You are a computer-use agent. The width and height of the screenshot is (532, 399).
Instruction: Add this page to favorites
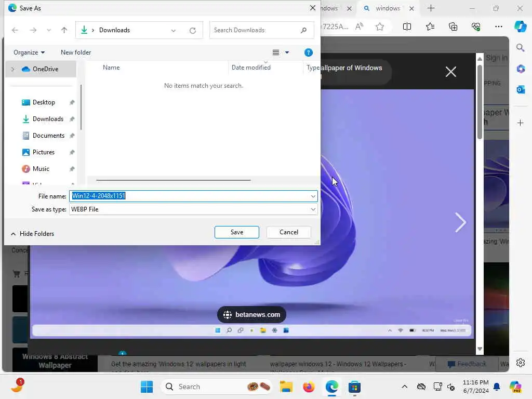tap(380, 26)
